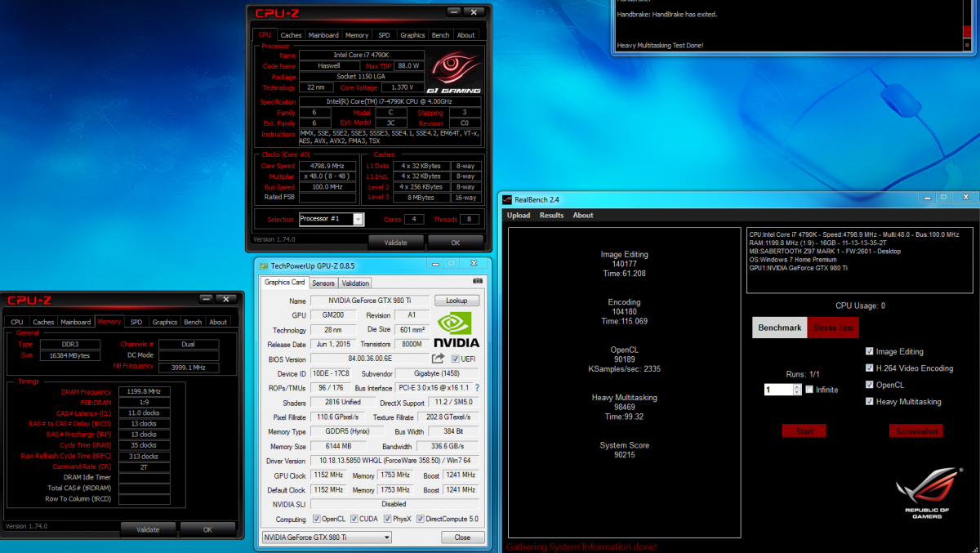
Task: Open the Results menu in RealBench
Action: click(551, 216)
